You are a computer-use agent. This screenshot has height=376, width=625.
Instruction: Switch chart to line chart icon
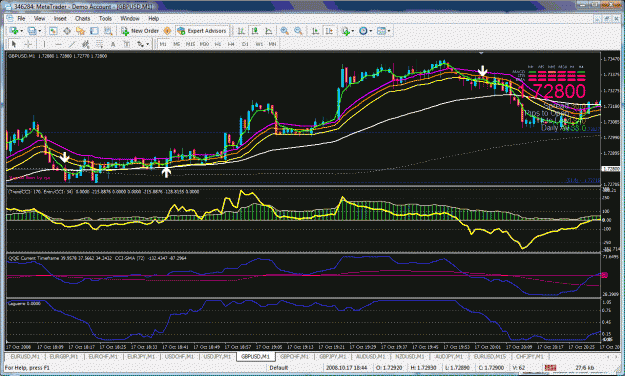269,31
